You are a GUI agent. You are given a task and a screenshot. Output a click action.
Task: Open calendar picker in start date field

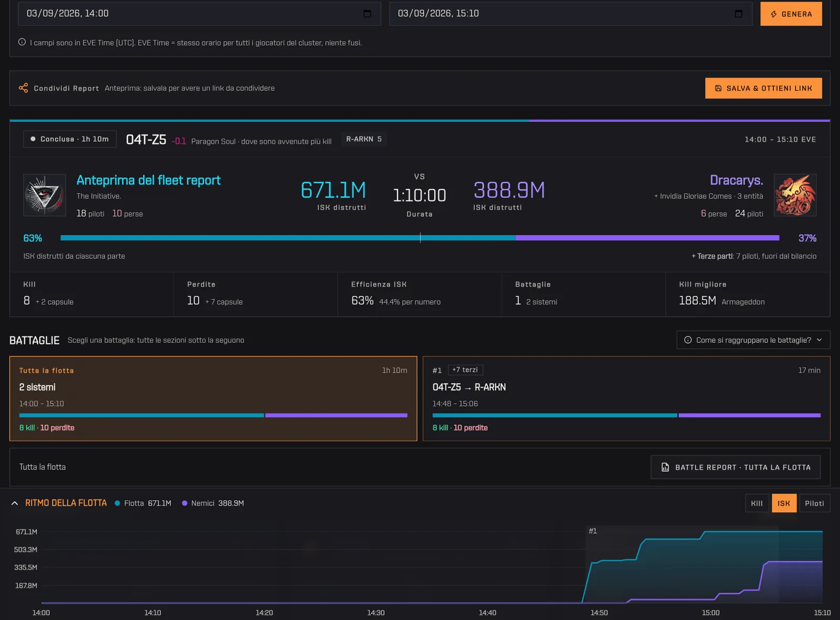point(367,14)
